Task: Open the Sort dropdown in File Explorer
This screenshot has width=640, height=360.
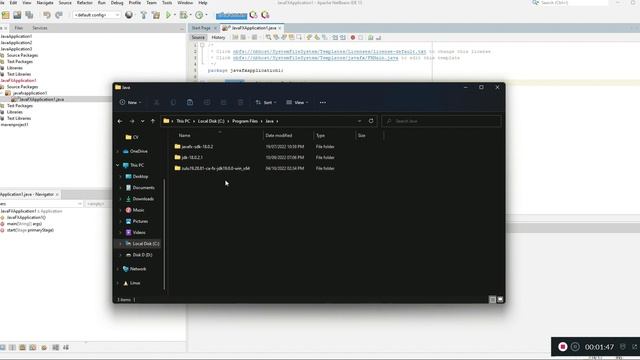Action: pos(266,102)
